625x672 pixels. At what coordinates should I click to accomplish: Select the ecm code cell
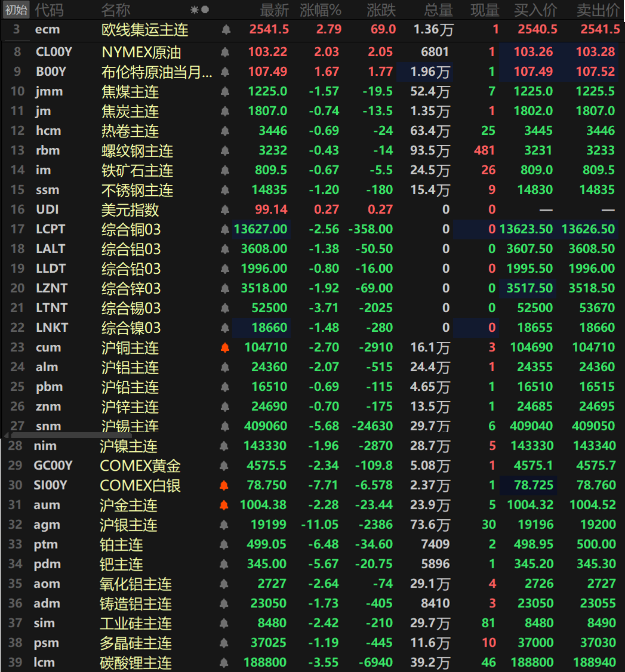(x=47, y=30)
